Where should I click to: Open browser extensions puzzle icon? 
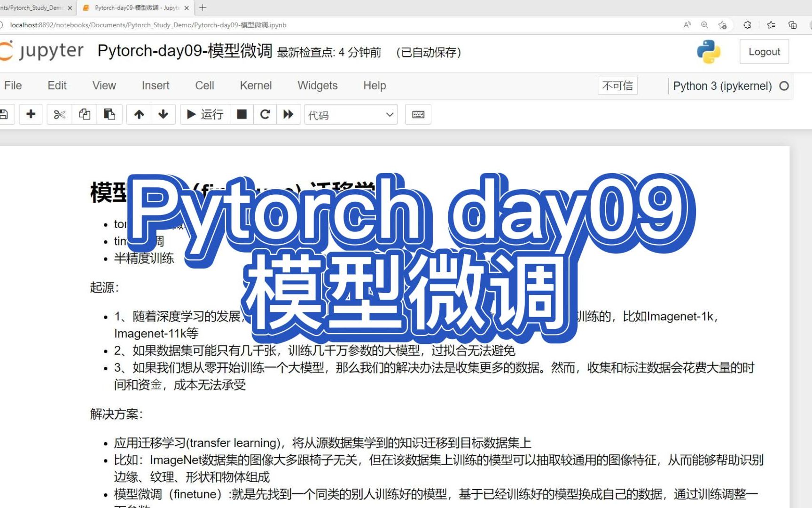pos(747,25)
